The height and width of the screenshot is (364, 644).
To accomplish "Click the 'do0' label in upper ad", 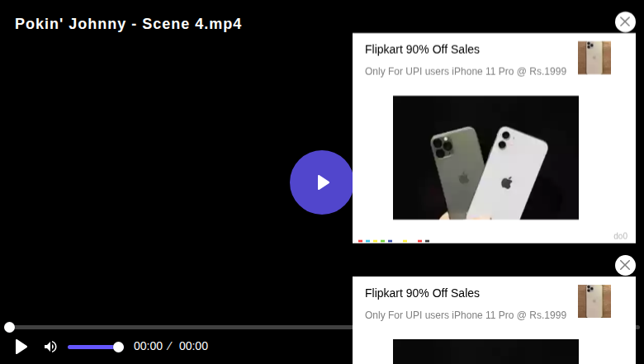I will click(x=620, y=236).
